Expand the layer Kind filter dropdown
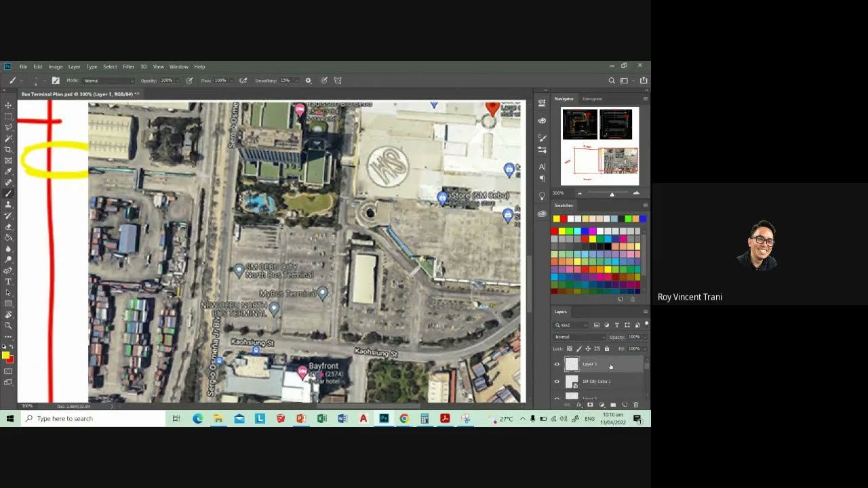This screenshot has height=488, width=868. coord(571,325)
